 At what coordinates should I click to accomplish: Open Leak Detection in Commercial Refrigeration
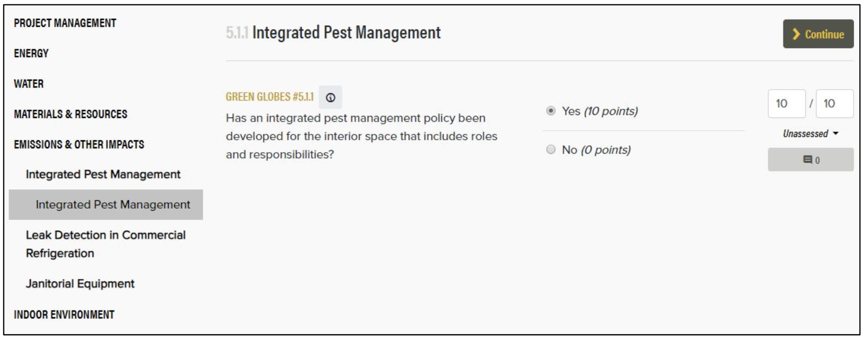pos(106,244)
